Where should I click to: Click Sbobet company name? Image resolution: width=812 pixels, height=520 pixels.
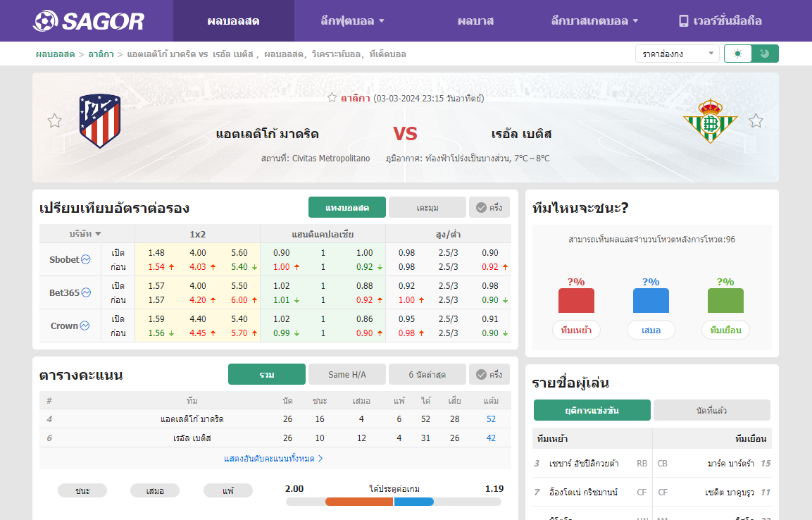[64, 259]
